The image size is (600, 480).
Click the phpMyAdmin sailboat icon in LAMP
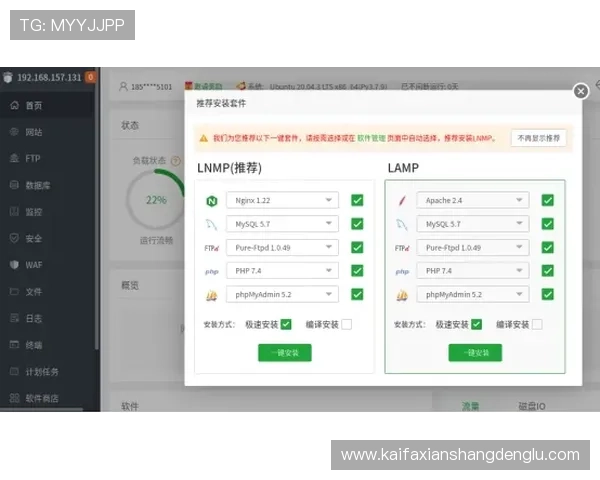click(x=402, y=295)
